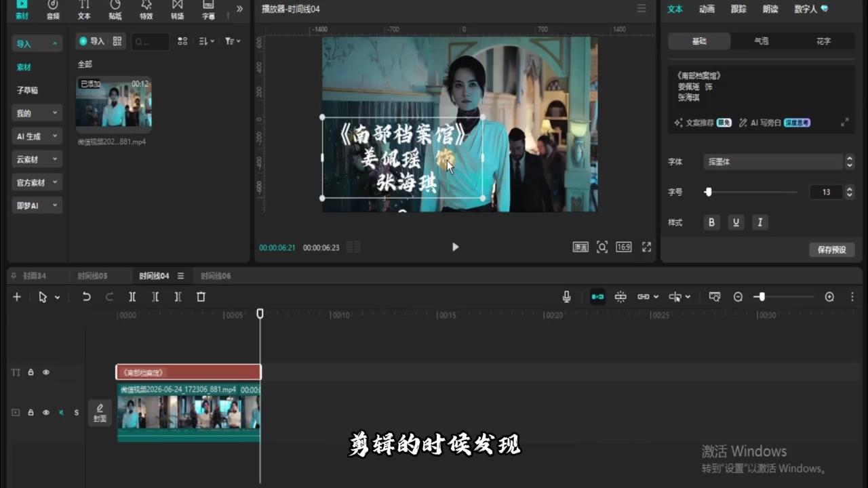Switch to 封面34 tab

[x=35, y=276]
